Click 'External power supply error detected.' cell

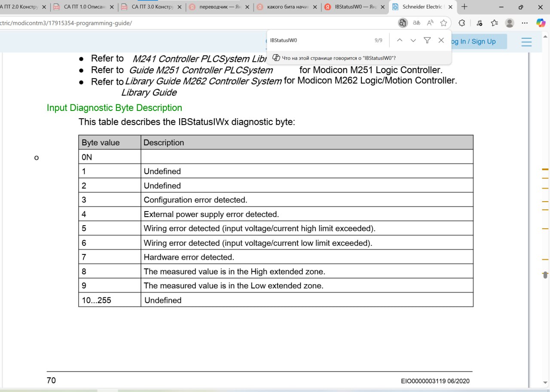point(307,214)
